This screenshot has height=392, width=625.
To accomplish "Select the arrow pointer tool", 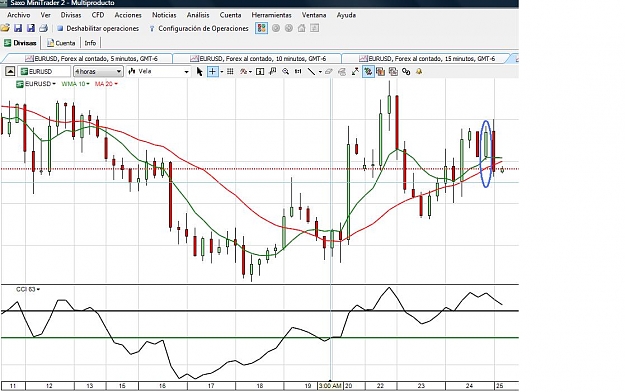I will pyautogui.click(x=200, y=71).
